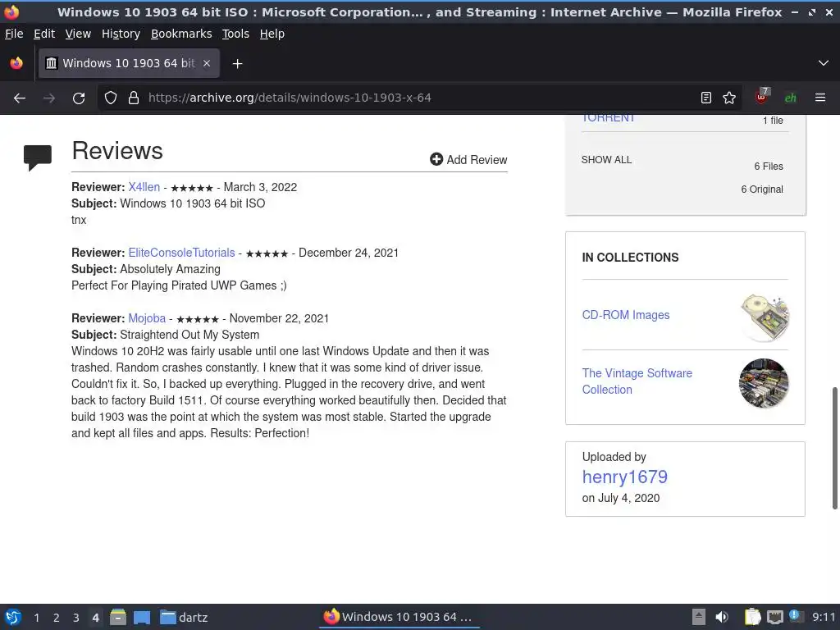This screenshot has width=840, height=630.
Task: Open reviewer EliteConsoleTutorials' profile
Action: (x=181, y=253)
